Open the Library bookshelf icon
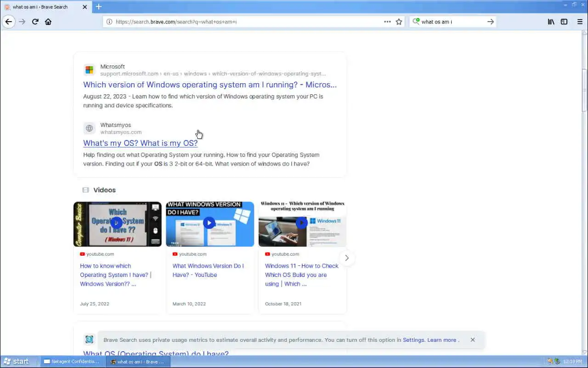Image resolution: width=588 pixels, height=368 pixels. [551, 22]
